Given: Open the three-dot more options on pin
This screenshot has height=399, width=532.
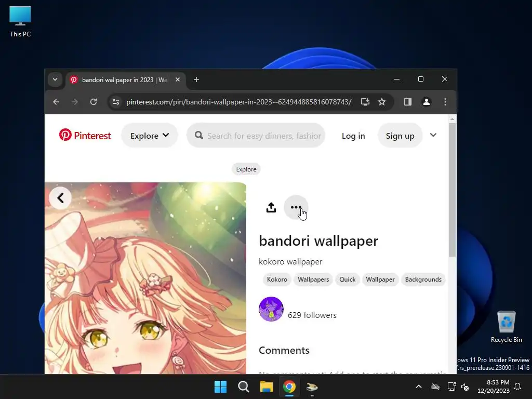Looking at the screenshot, I should point(296,207).
